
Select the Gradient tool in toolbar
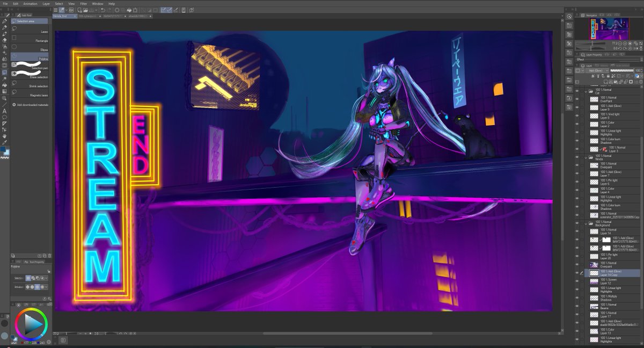(x=5, y=91)
